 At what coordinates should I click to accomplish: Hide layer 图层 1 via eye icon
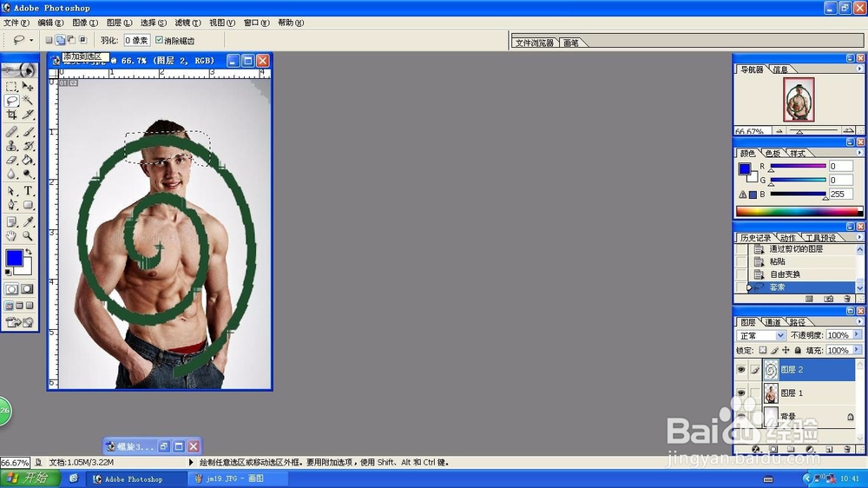741,392
